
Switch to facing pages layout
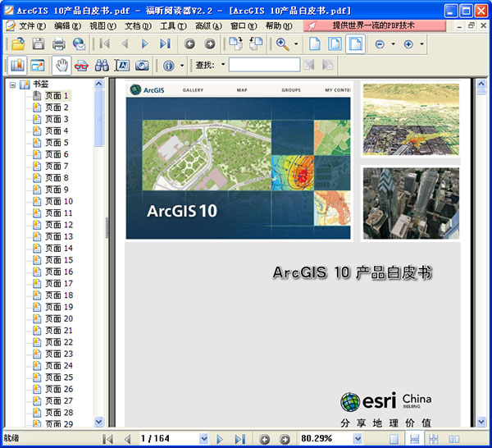coord(453,439)
